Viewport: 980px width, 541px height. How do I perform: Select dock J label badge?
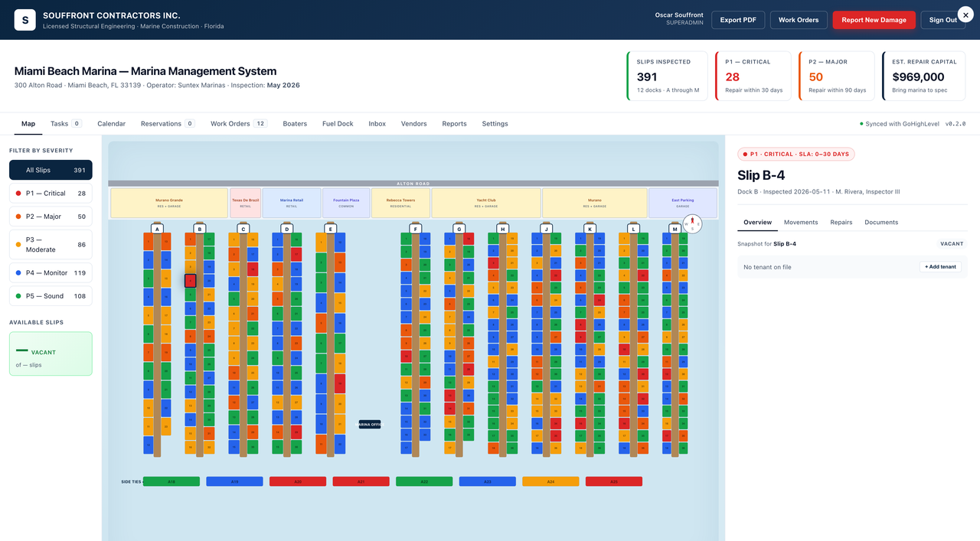pyautogui.click(x=546, y=229)
